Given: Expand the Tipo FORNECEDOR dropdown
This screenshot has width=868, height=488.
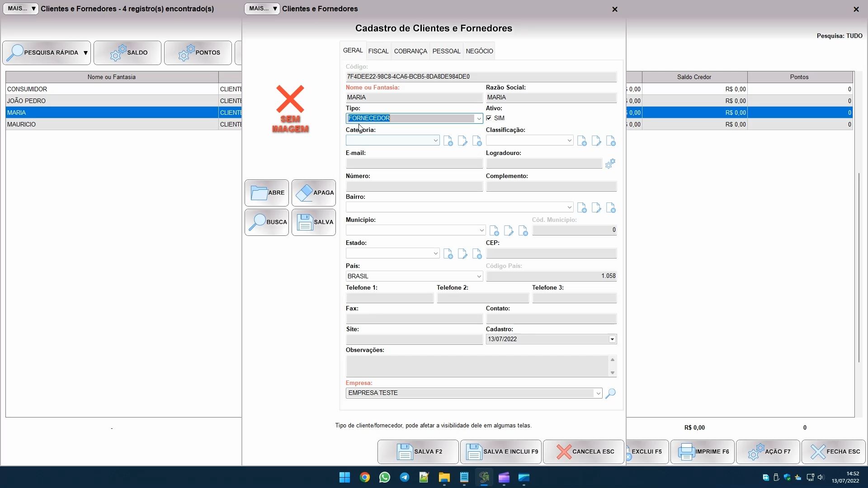Looking at the screenshot, I should 479,118.
